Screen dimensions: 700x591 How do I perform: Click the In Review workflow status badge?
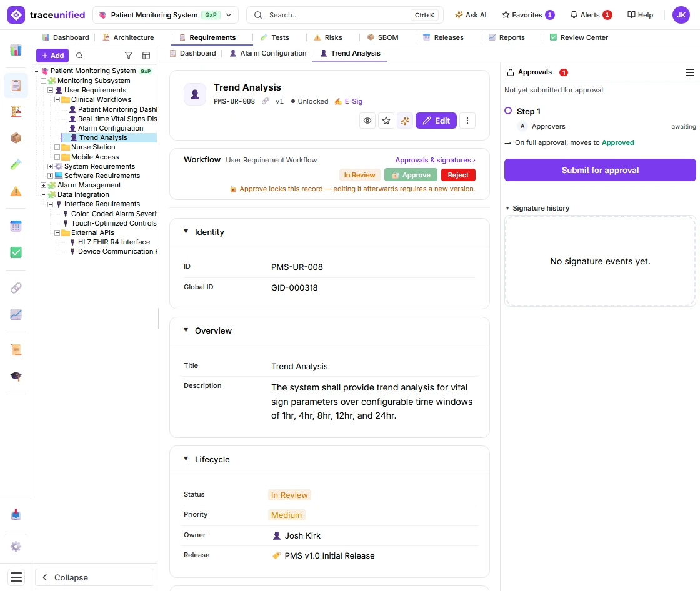click(359, 175)
